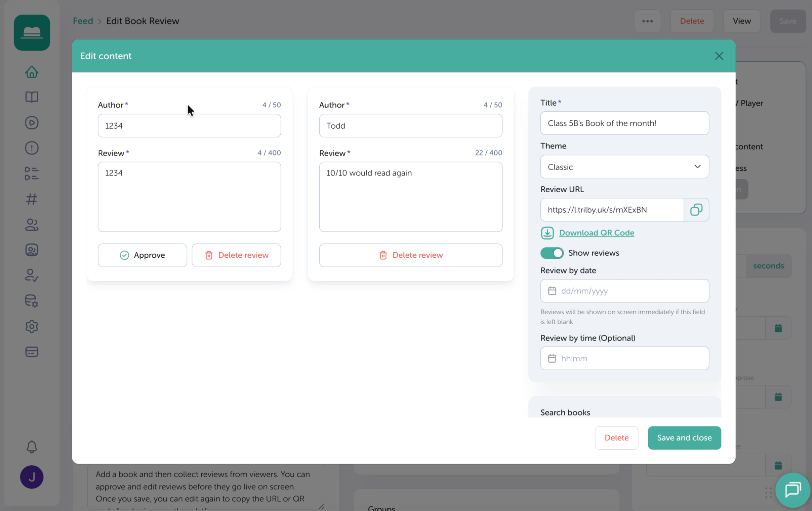Viewport: 812px width, 511px height.
Task: Expand the Theme dropdown showing Classic
Action: [x=625, y=167]
